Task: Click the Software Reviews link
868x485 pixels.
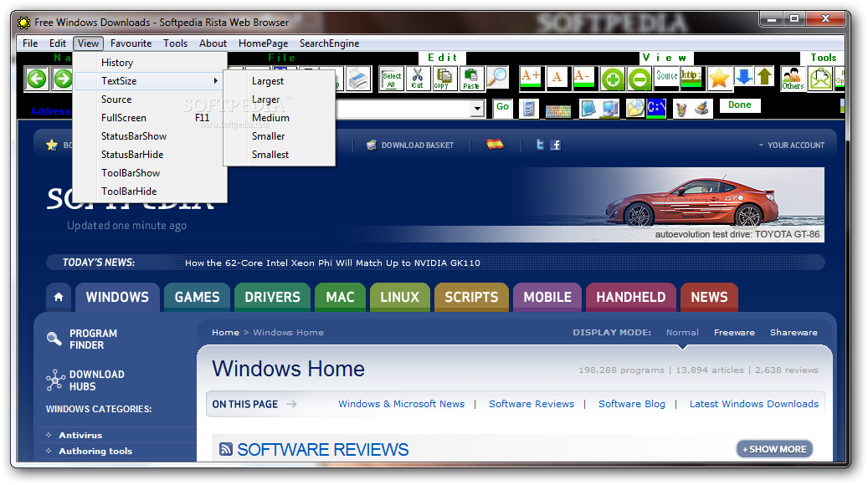Action: (x=532, y=404)
